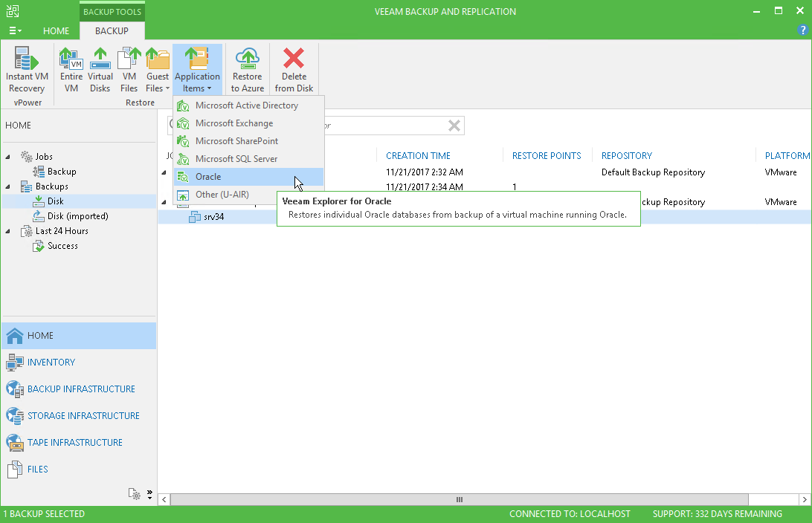812x523 pixels.
Task: Choose Microsoft SQL Server menu item
Action: click(x=248, y=159)
